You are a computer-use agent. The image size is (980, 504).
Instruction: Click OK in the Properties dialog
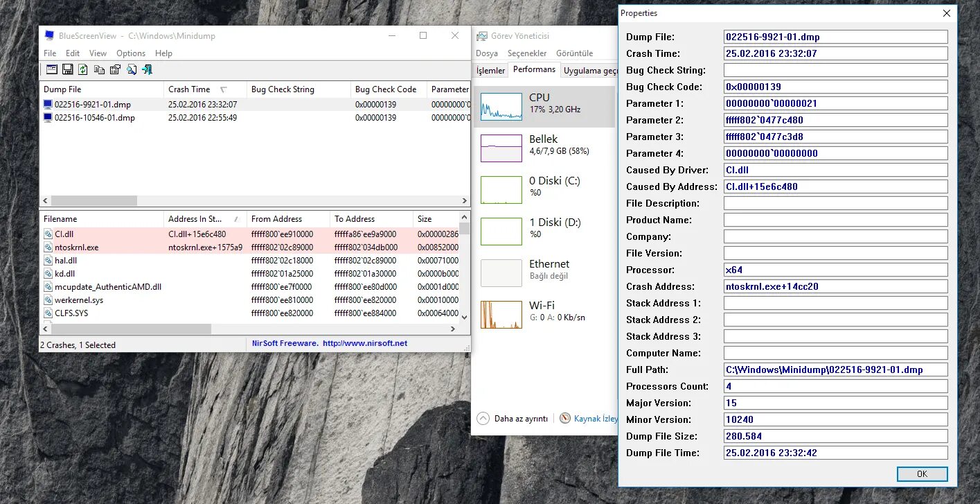(922, 474)
